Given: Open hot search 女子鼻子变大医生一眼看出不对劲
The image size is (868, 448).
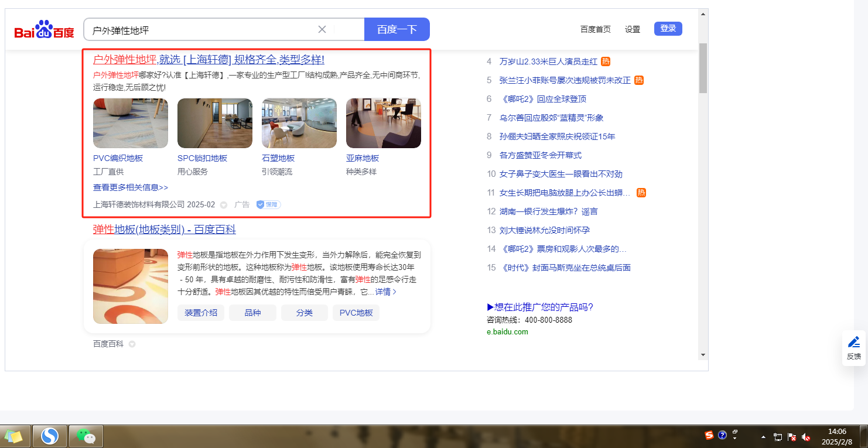Looking at the screenshot, I should 561,174.
